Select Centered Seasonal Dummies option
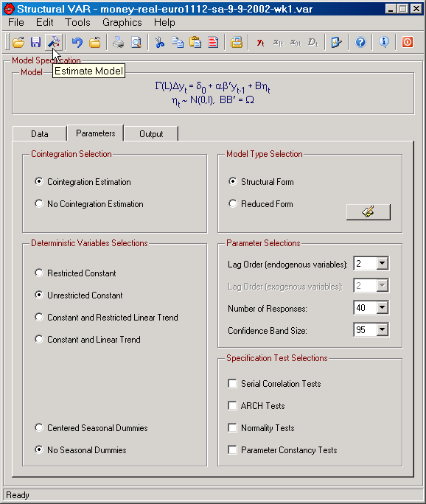This screenshot has height=504, width=426. pos(91,428)
